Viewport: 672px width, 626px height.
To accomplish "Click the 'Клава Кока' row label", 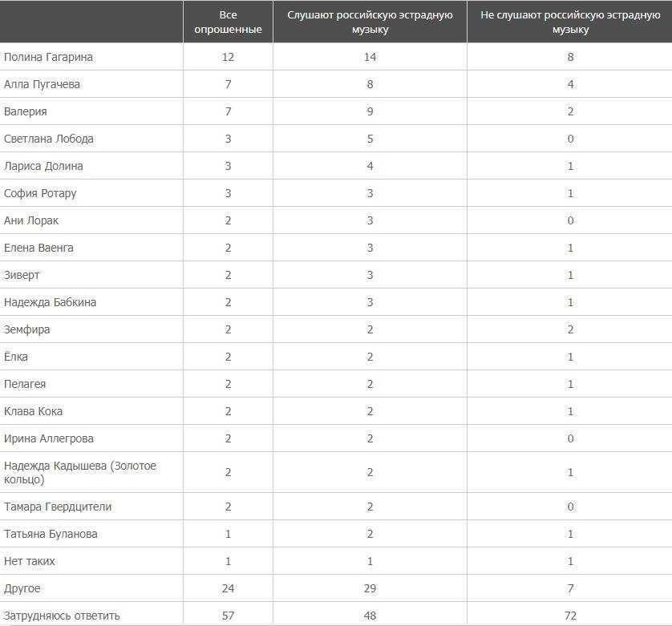I will [33, 411].
